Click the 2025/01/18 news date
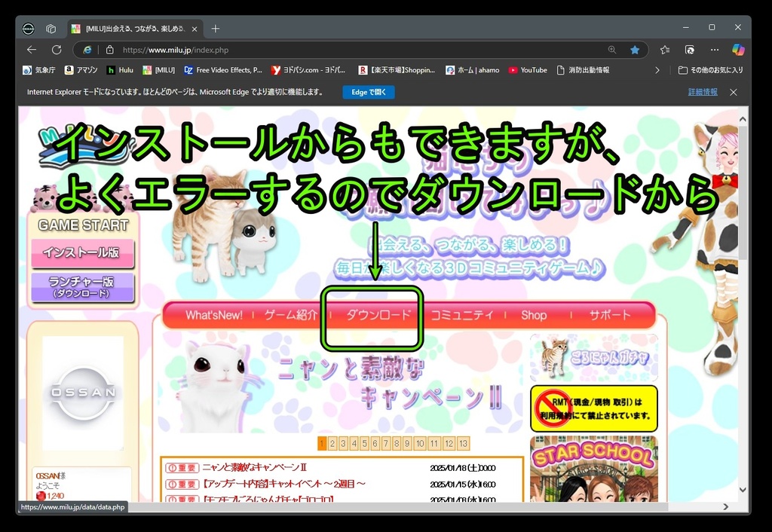 click(462, 467)
